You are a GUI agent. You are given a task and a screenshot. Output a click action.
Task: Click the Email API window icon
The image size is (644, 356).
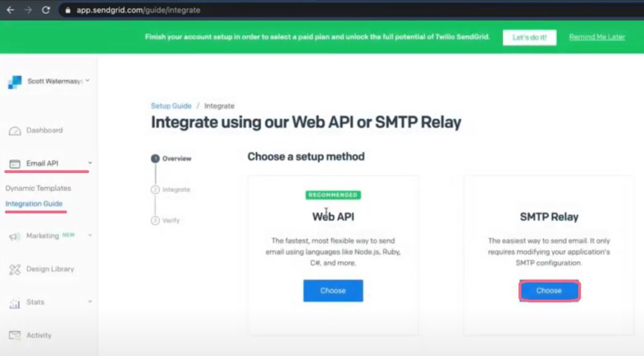[x=15, y=164]
